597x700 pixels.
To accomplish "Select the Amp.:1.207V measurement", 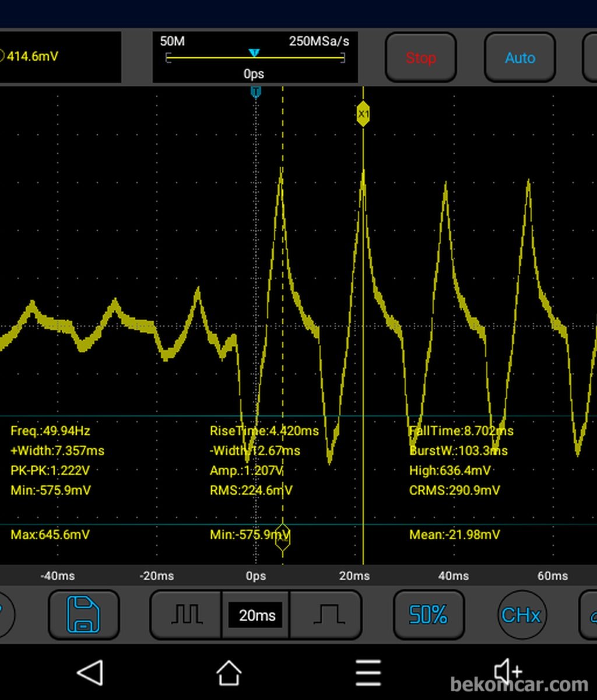I will coord(247,470).
